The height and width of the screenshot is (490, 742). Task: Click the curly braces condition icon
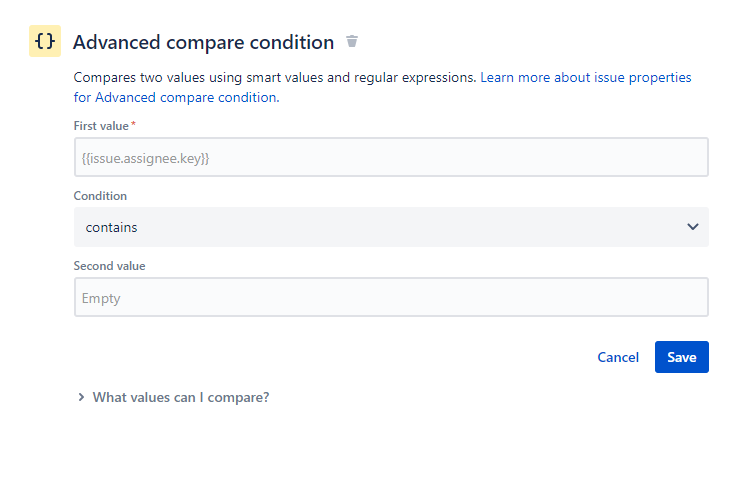45,42
